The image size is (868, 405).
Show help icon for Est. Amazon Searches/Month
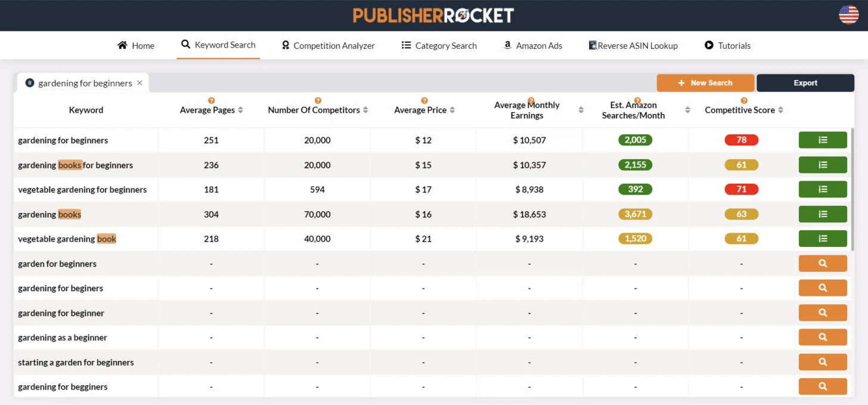pos(637,101)
